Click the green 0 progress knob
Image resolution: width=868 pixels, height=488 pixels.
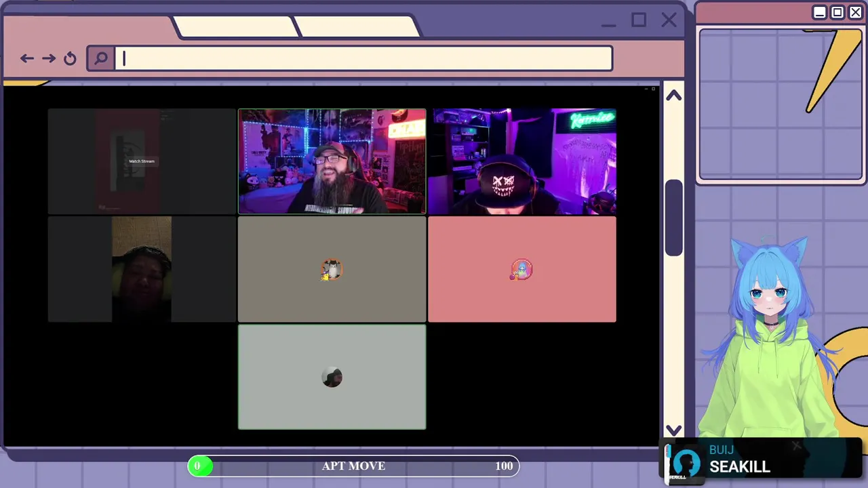[200, 466]
